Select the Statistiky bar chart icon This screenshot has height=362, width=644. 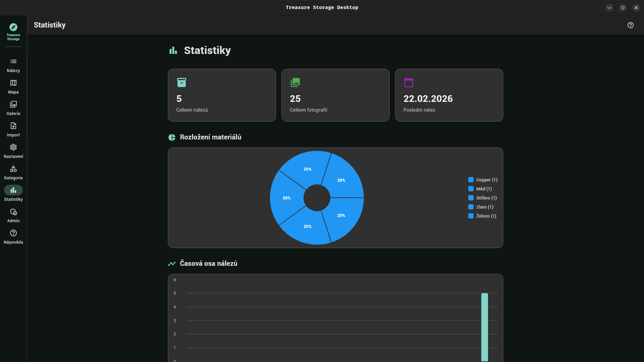[13, 190]
